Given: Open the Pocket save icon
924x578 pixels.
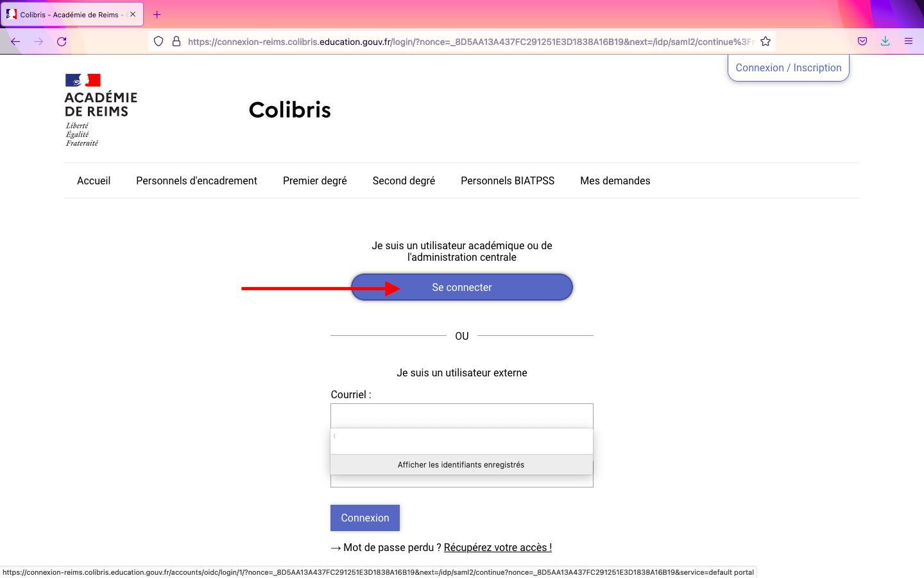Looking at the screenshot, I should (862, 42).
